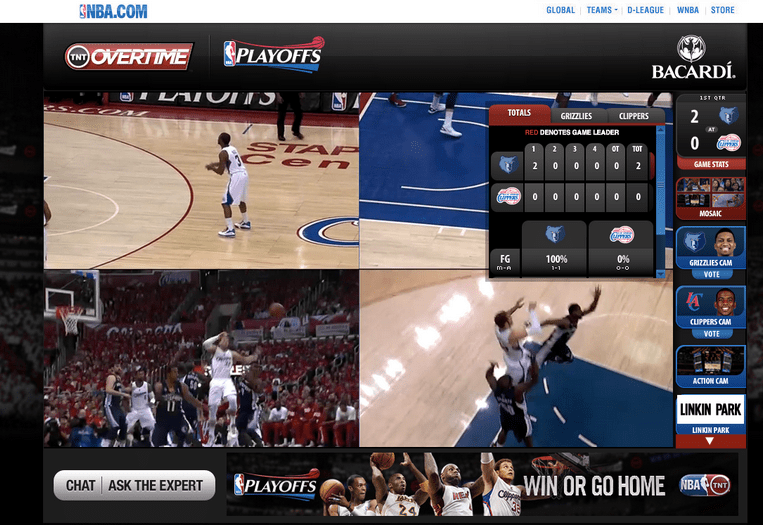Open the Chat button

pyautogui.click(x=80, y=486)
